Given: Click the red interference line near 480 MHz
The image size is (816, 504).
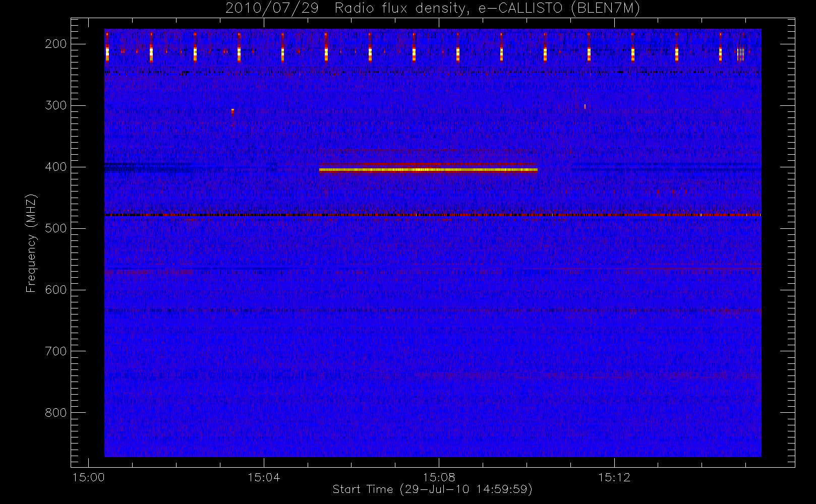Looking at the screenshot, I should click(x=433, y=215).
